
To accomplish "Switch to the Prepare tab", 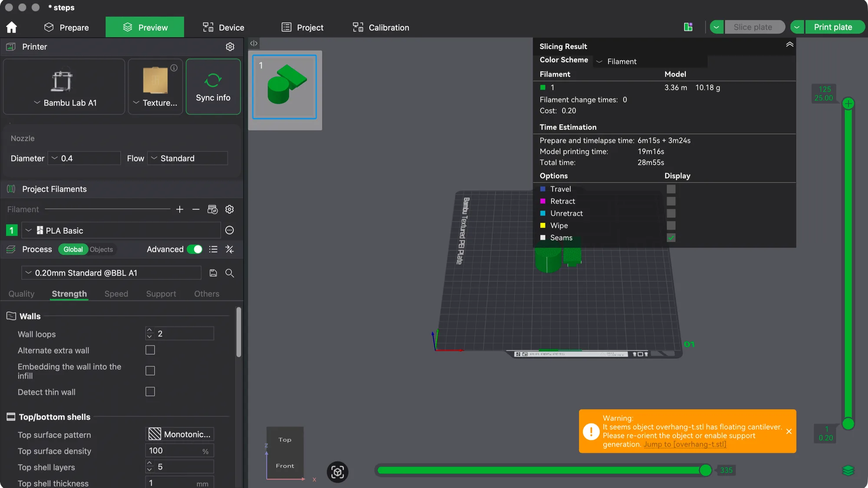I will 67,27.
